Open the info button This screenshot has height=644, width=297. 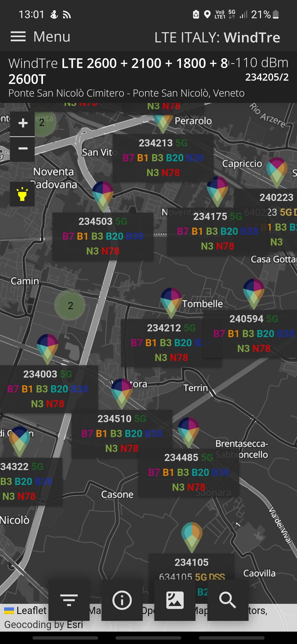[122, 600]
